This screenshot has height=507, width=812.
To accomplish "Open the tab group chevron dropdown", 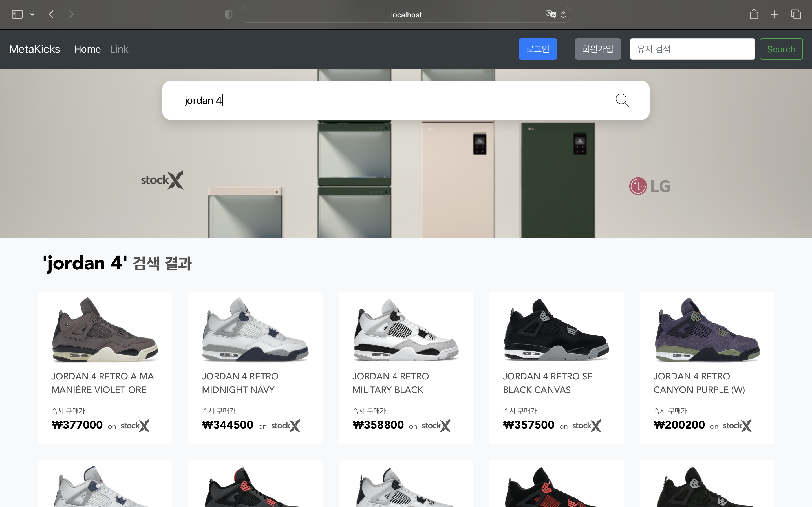I will [x=32, y=14].
